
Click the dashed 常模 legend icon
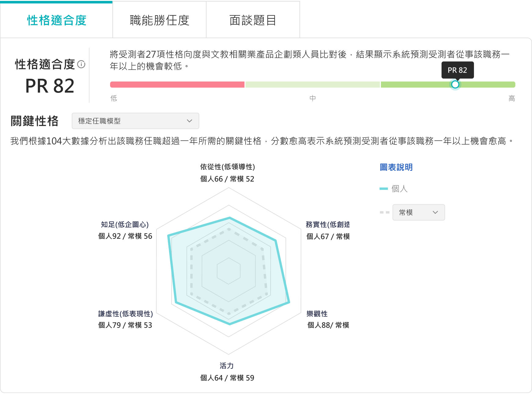point(384,212)
